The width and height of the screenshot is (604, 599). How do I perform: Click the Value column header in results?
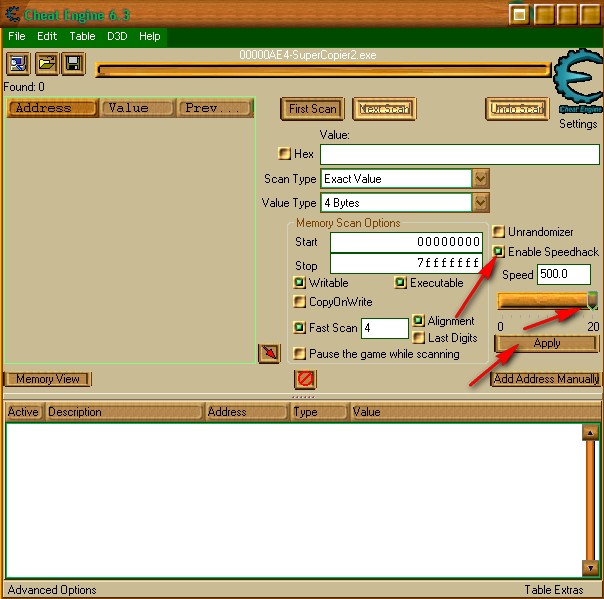point(138,108)
